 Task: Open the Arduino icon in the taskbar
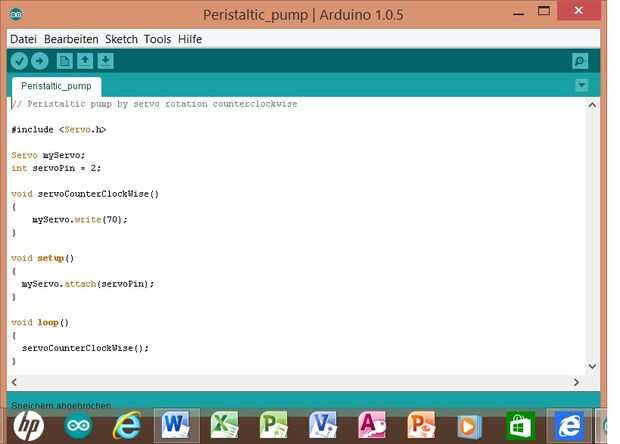(x=78, y=426)
